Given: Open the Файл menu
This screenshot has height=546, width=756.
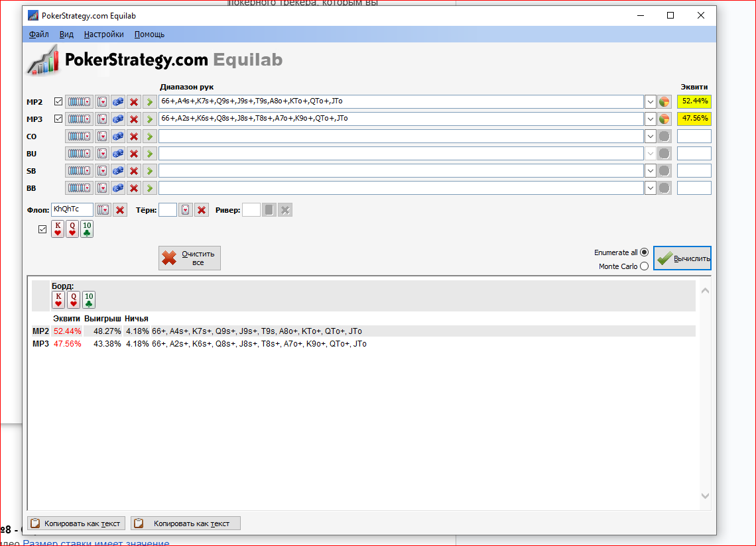Looking at the screenshot, I should coord(39,34).
